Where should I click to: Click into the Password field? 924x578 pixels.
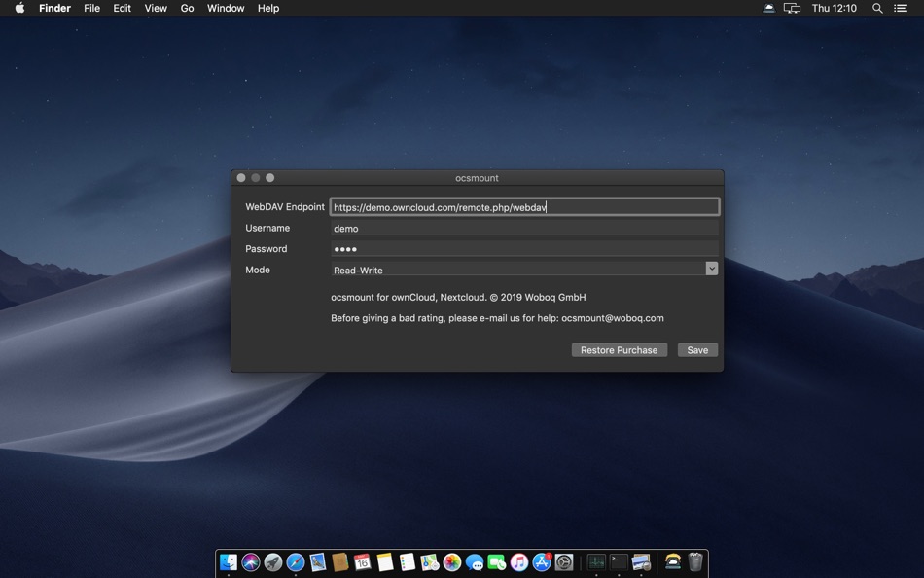[524, 249]
